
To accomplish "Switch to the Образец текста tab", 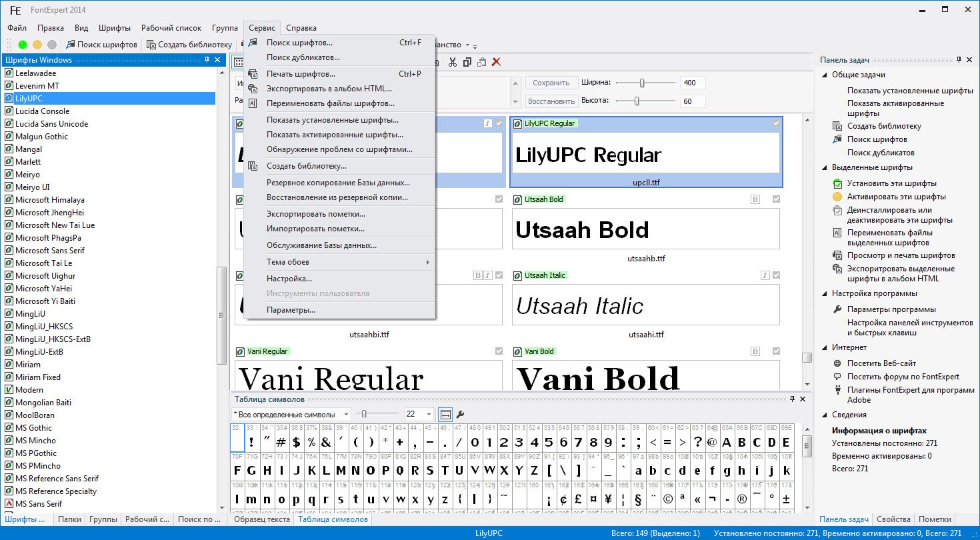I will tap(261, 519).
